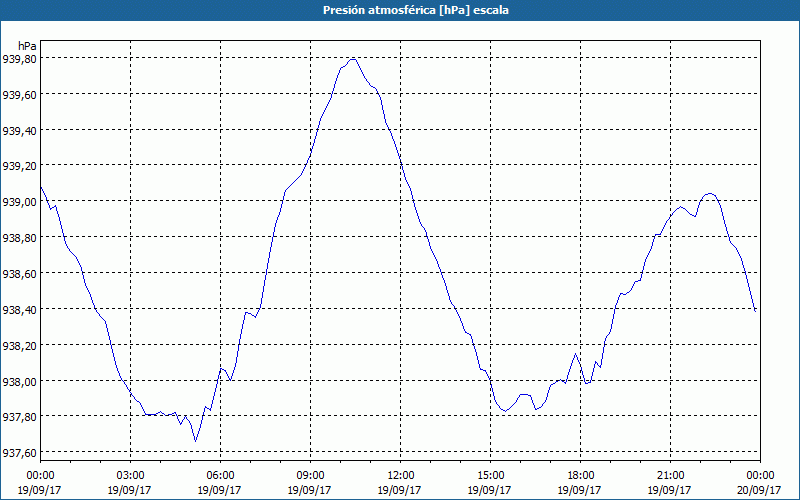Select the 939,20 axis label
The width and height of the screenshot is (800, 500).
tap(19, 166)
